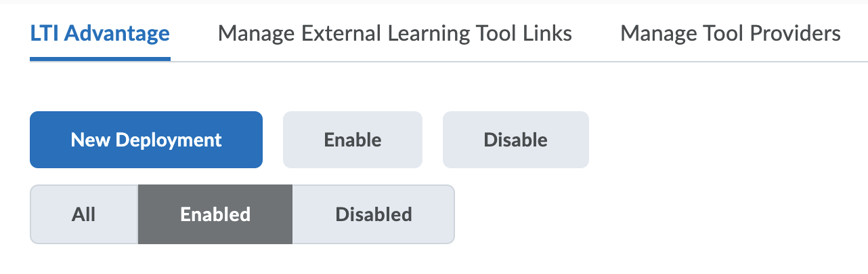Open tool providers management tab
This screenshot has width=868, height=274.
pos(731,33)
